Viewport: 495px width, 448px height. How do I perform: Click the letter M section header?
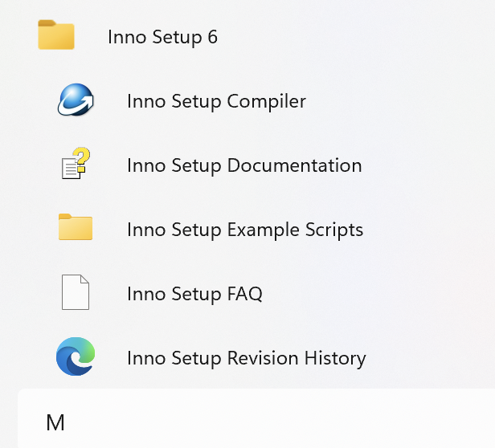tap(55, 423)
